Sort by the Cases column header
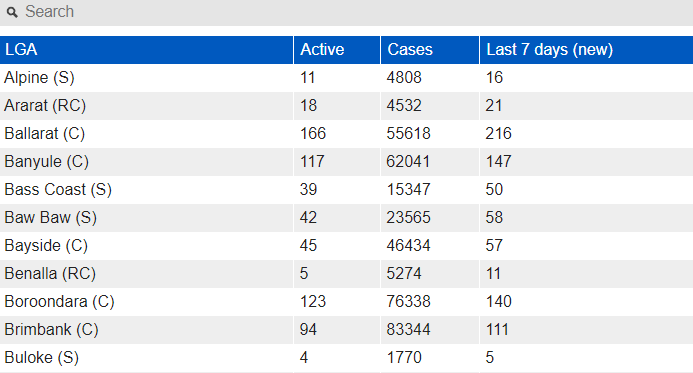Screen dimensions: 693x373 tap(430, 49)
